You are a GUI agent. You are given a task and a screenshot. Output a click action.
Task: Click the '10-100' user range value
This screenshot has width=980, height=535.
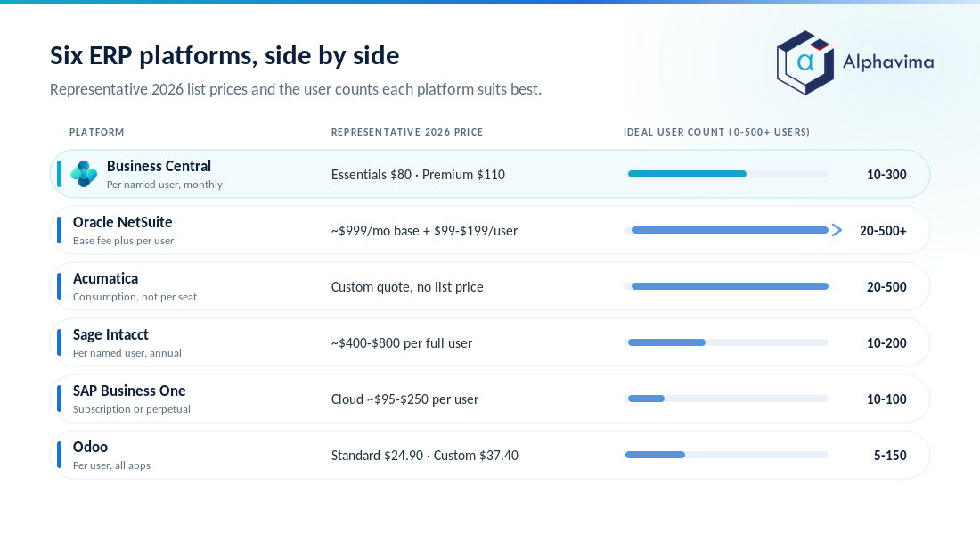click(886, 399)
